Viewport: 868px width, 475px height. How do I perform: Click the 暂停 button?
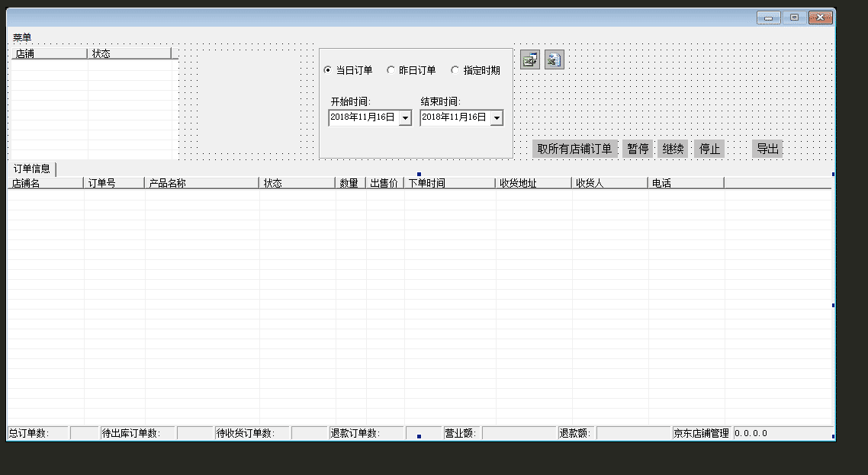pos(638,148)
